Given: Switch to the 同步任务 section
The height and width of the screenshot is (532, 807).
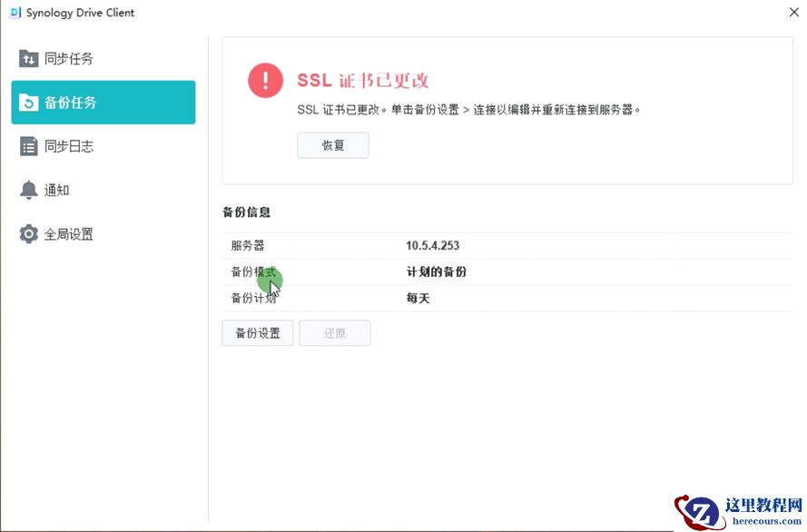Looking at the screenshot, I should (x=64, y=58).
